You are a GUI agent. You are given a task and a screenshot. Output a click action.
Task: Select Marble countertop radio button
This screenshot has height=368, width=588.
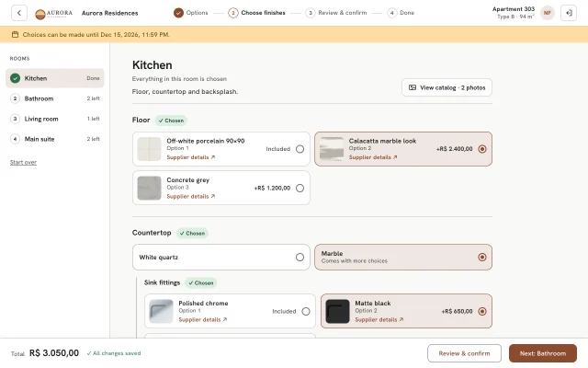(x=482, y=258)
